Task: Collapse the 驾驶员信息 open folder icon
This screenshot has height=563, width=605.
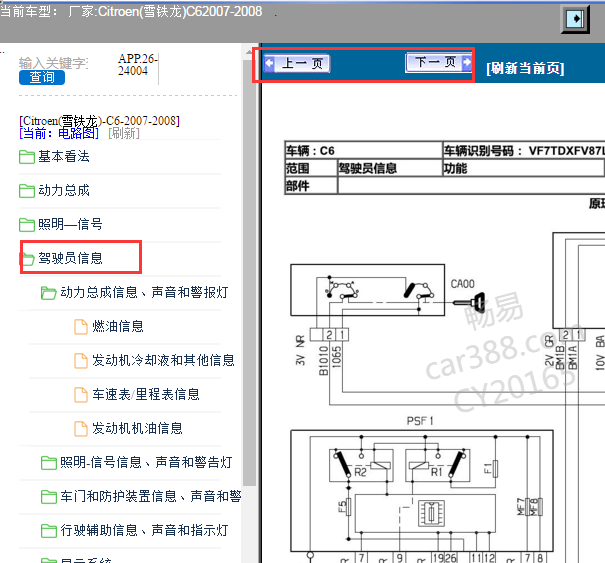Action: (27, 259)
